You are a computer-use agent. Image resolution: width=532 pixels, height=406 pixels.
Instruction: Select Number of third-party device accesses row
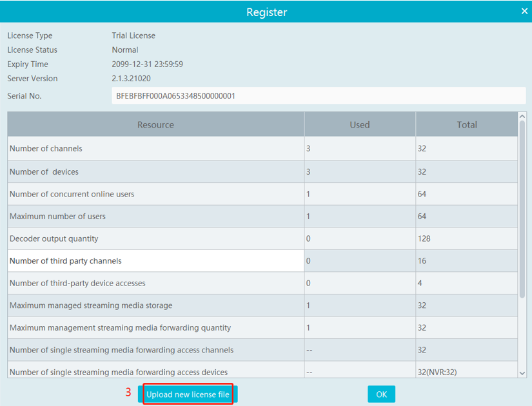click(x=155, y=283)
